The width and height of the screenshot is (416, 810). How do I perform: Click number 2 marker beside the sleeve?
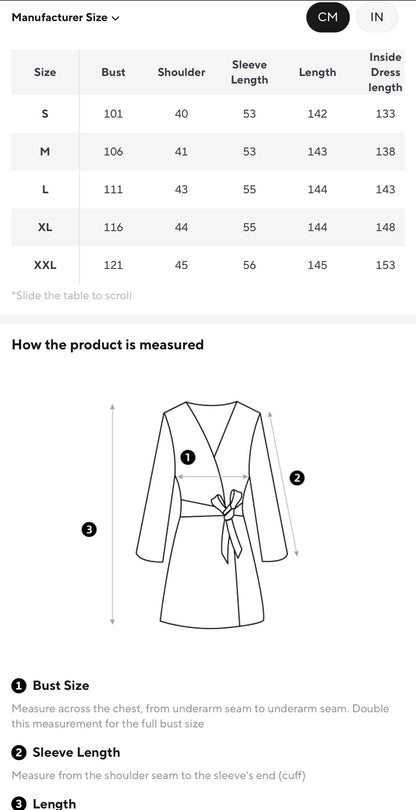tap(297, 478)
